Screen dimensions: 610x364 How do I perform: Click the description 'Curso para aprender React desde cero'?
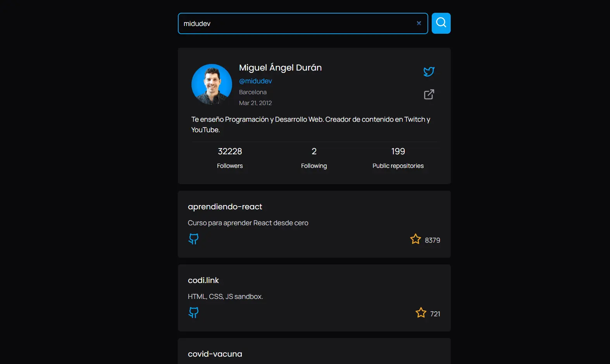(x=248, y=223)
